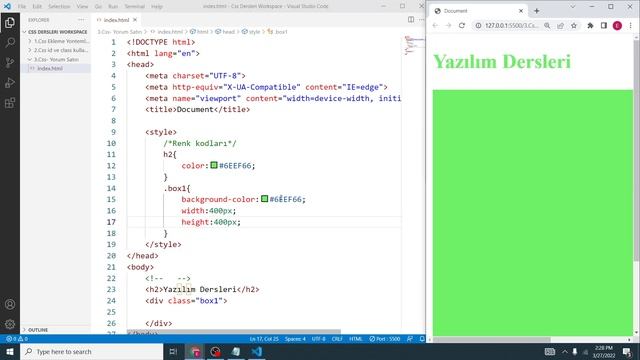Click CRLF end of line setting
Image resolution: width=640 pixels, height=360 pixels.
coord(337,339)
